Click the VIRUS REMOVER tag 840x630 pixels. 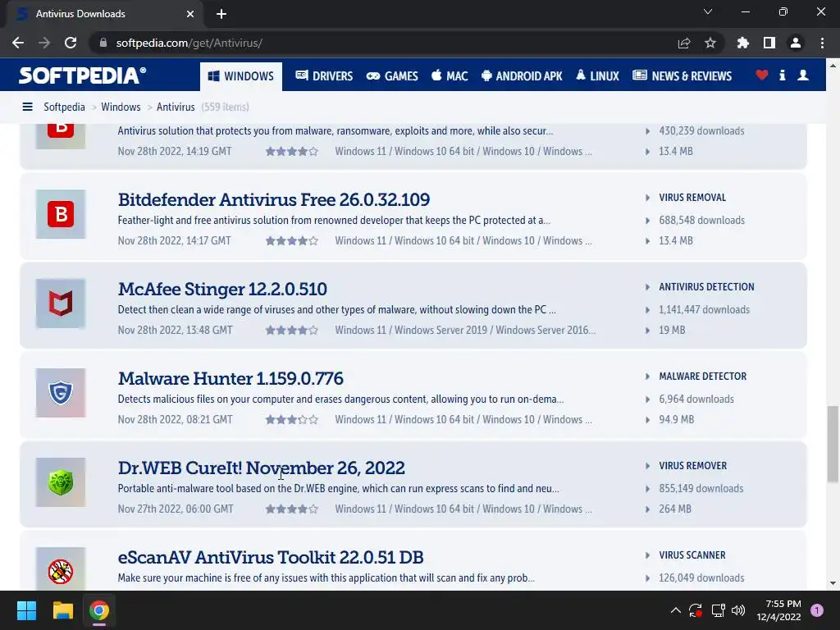692,466
